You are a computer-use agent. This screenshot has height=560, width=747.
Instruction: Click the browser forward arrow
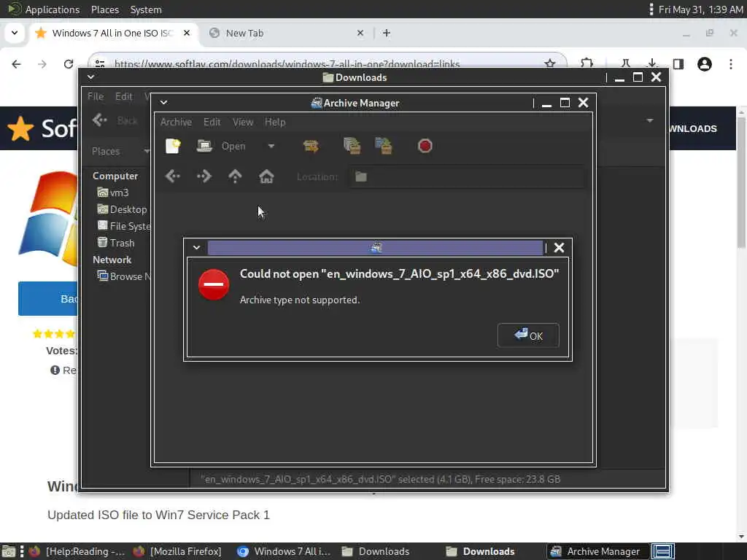[42, 64]
